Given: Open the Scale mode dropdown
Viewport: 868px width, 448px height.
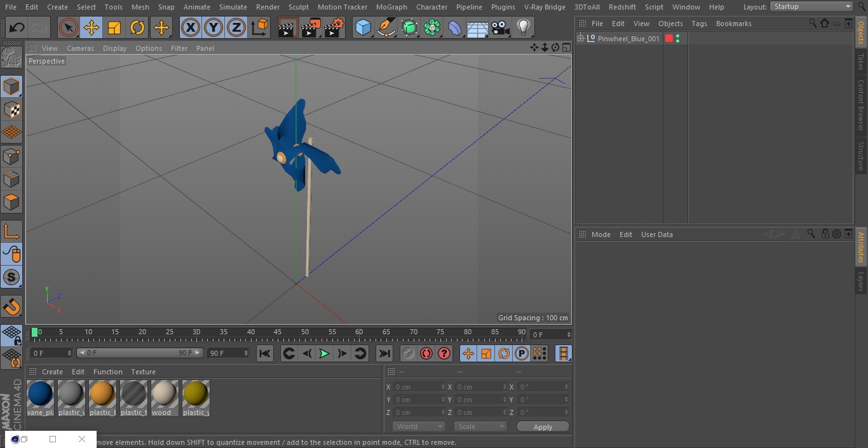Looking at the screenshot, I should pos(480,426).
